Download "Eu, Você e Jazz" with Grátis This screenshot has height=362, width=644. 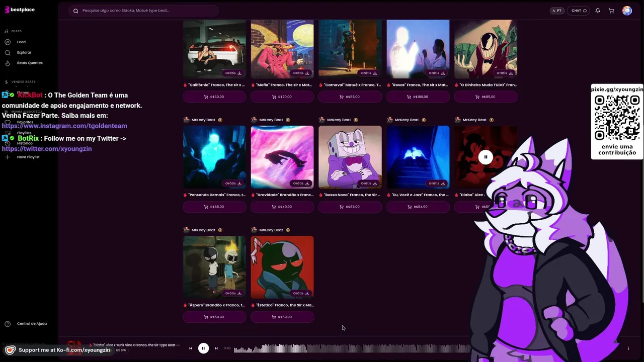pos(437,183)
